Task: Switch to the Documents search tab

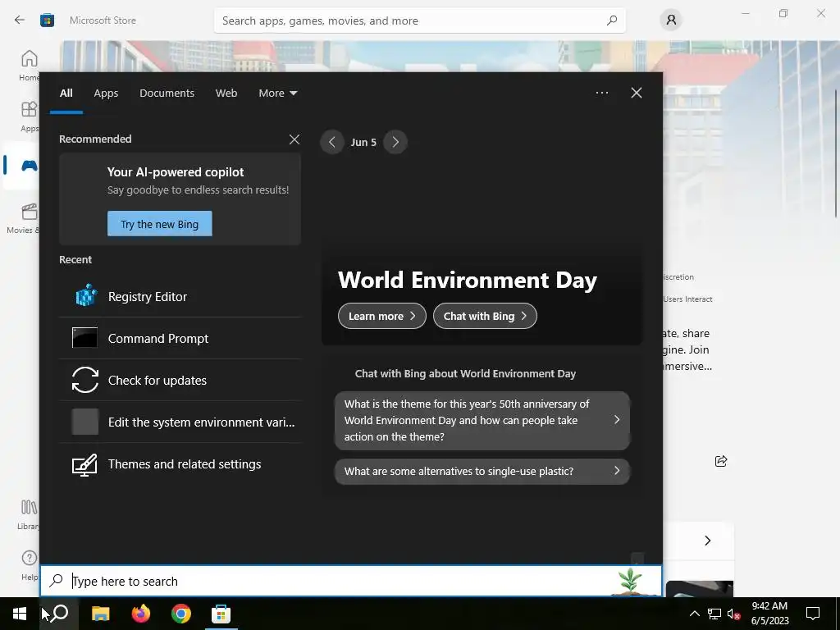Action: tap(167, 94)
